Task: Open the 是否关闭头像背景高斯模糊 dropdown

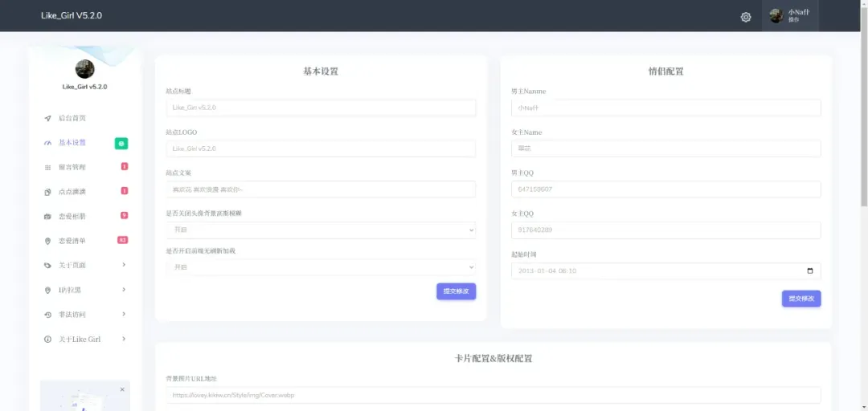Action: click(x=321, y=230)
